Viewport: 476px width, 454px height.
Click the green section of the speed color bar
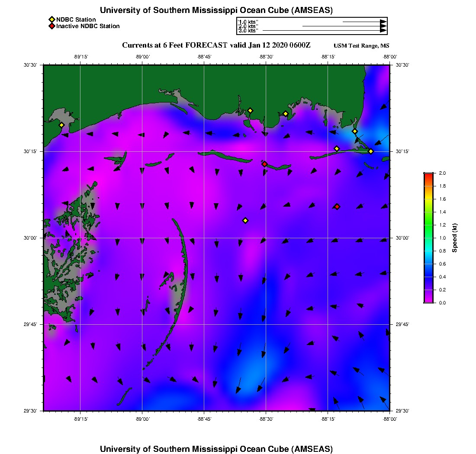(428, 225)
